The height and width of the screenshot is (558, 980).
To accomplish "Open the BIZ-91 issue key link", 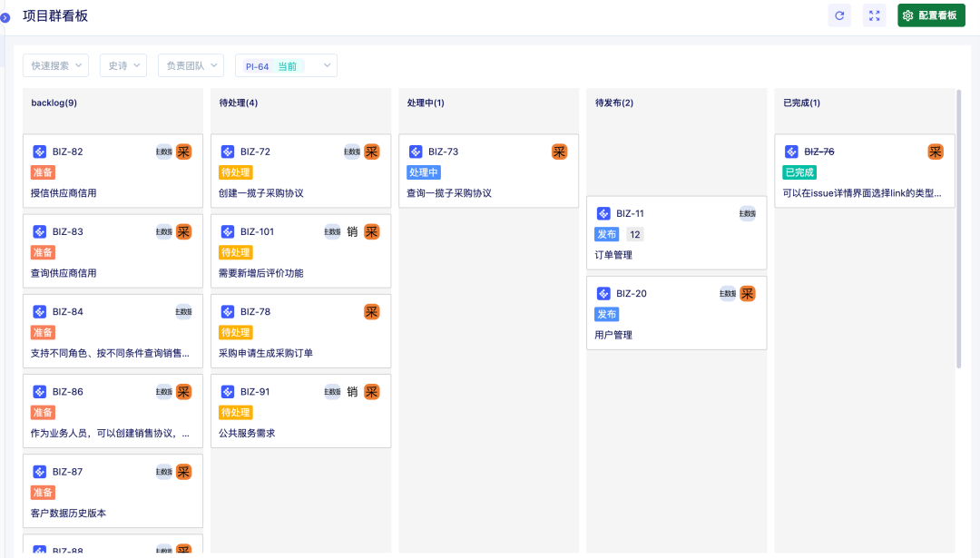I will click(x=255, y=392).
